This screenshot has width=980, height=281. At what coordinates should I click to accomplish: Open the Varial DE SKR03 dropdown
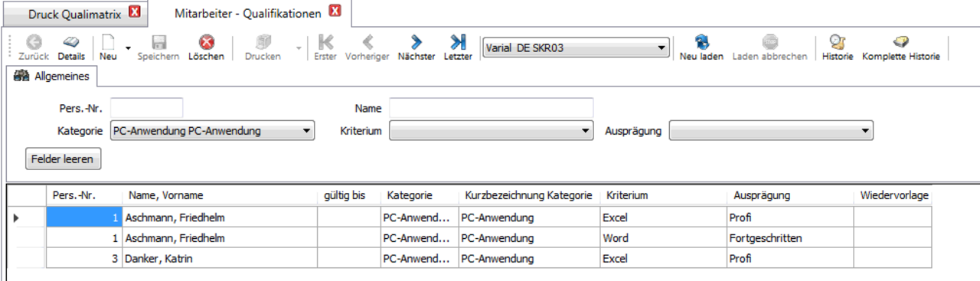[576, 48]
